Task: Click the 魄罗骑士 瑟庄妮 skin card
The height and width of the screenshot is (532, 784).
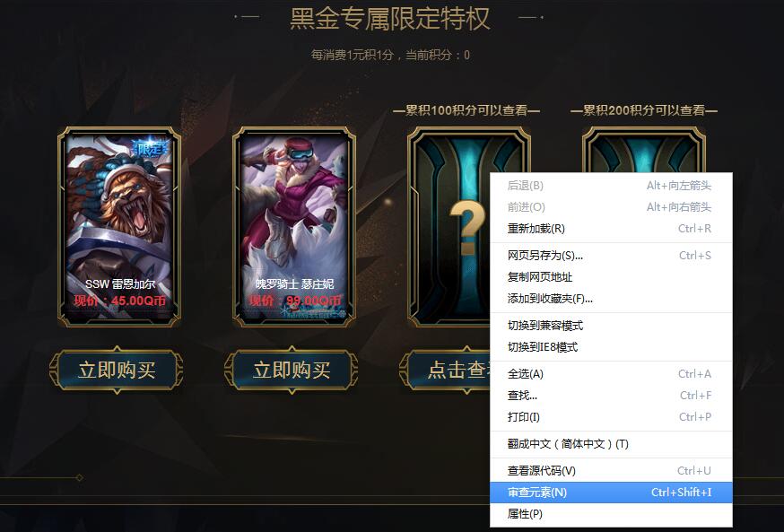Action: point(294,226)
